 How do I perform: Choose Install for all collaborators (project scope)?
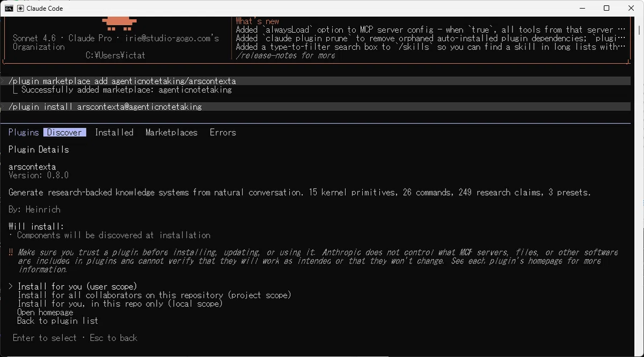pyautogui.click(x=155, y=295)
